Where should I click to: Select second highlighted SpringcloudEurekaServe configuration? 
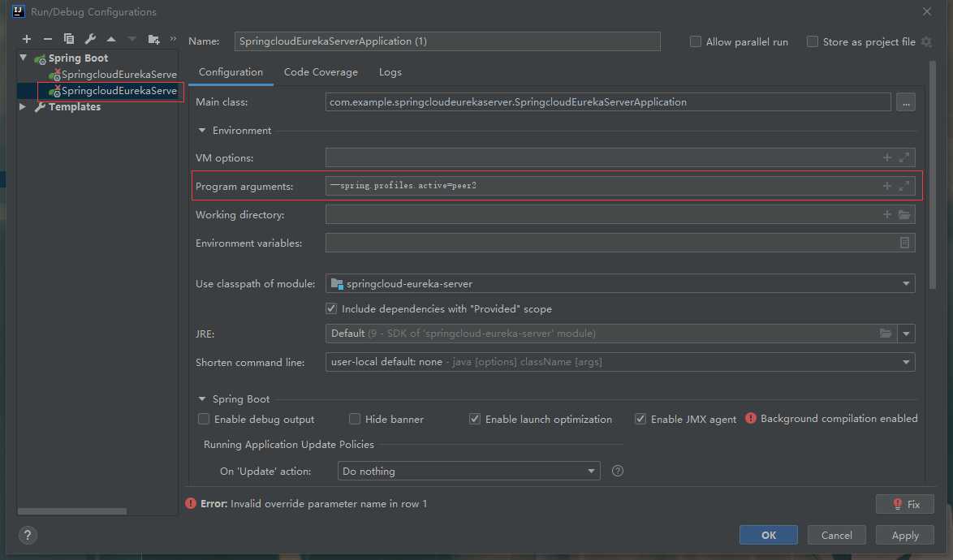pos(114,91)
